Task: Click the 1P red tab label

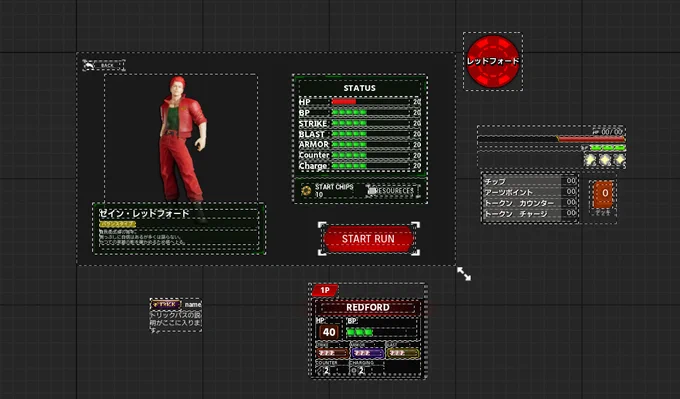Action: tap(325, 290)
